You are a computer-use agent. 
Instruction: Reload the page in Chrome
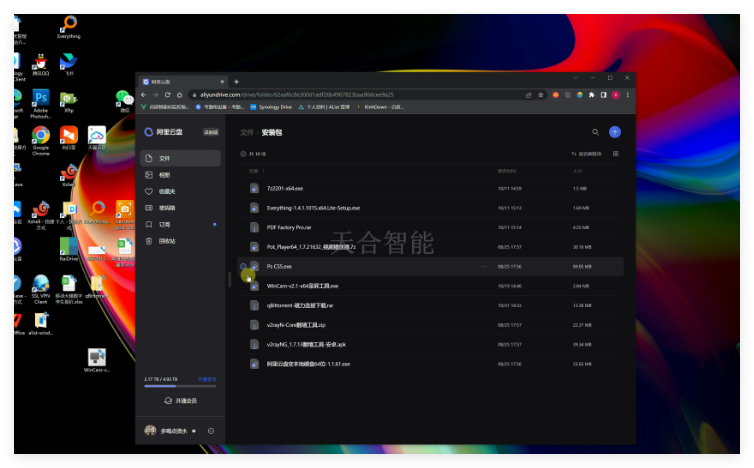167,95
